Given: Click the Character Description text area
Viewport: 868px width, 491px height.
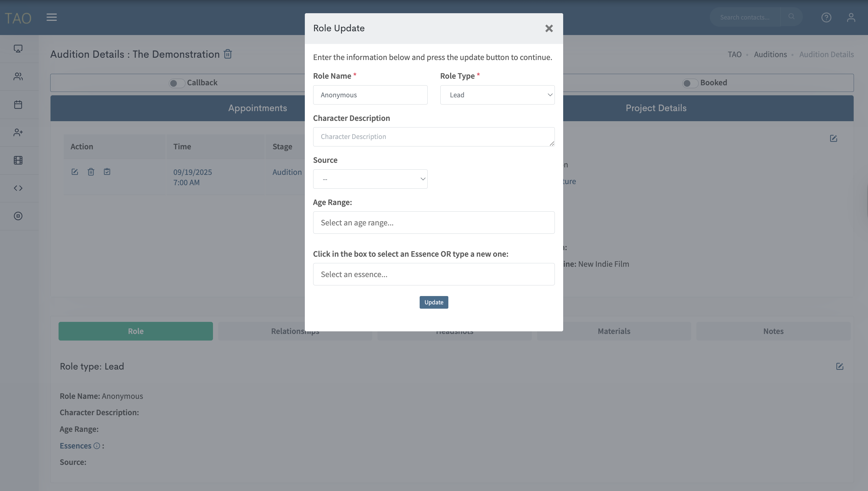Looking at the screenshot, I should [433, 137].
